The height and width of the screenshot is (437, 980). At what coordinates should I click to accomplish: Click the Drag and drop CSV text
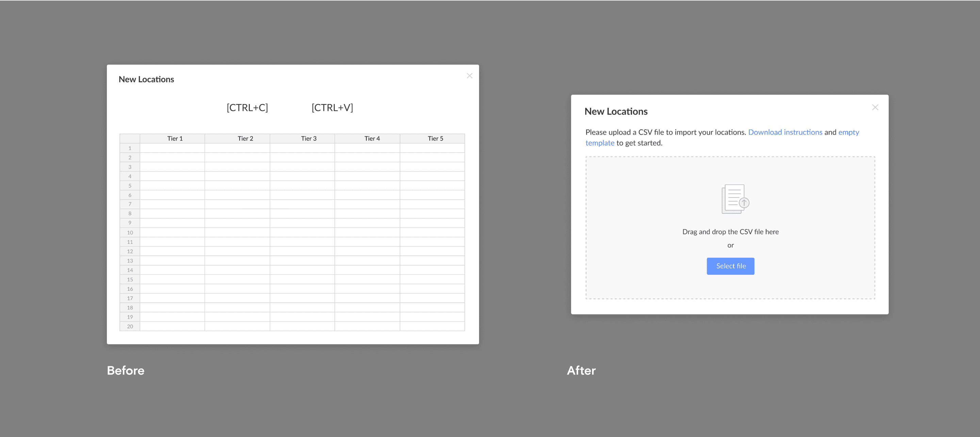click(x=730, y=232)
